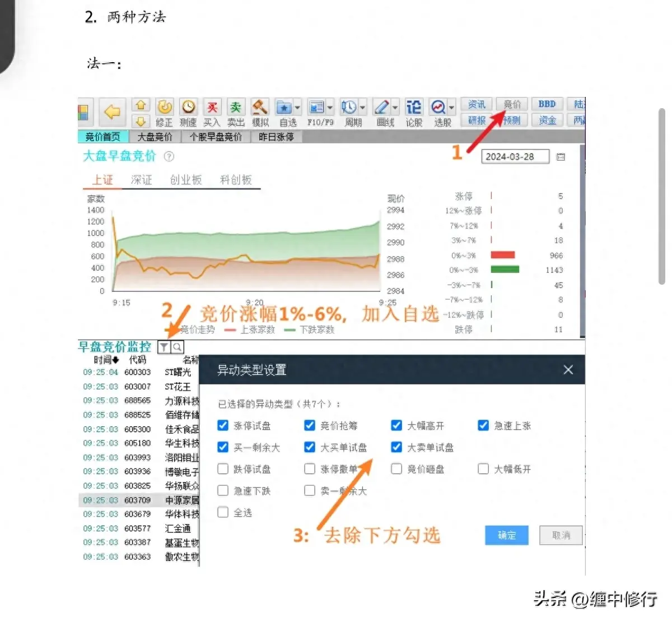Click the 资金 capital flow button
Image resolution: width=672 pixels, height=622 pixels.
pos(547,120)
